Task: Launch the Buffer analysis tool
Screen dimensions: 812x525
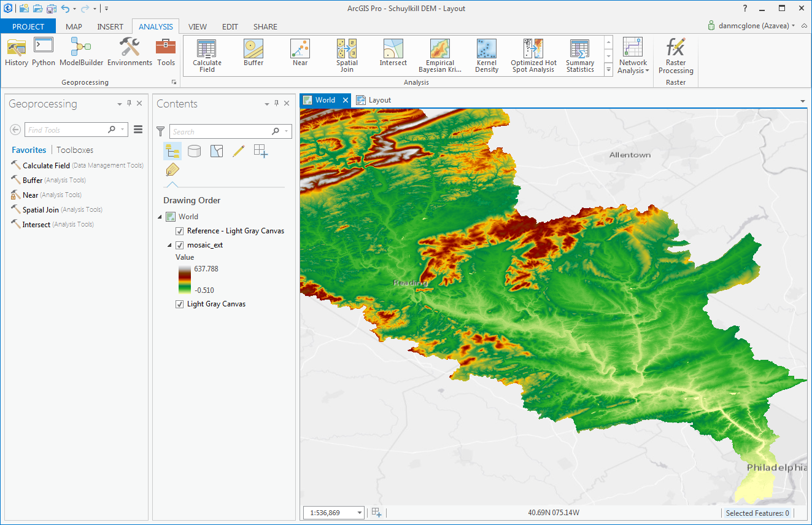Action: (x=253, y=53)
